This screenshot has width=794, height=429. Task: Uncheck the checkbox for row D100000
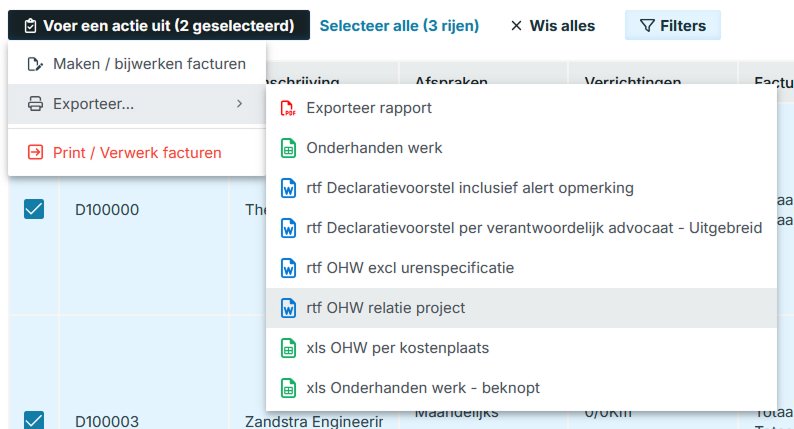point(34,209)
